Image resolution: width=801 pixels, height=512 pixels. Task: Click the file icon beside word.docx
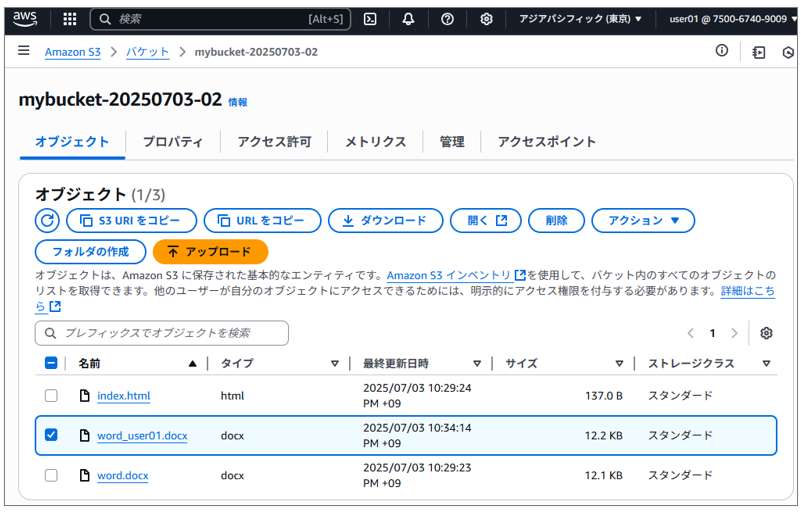click(85, 475)
